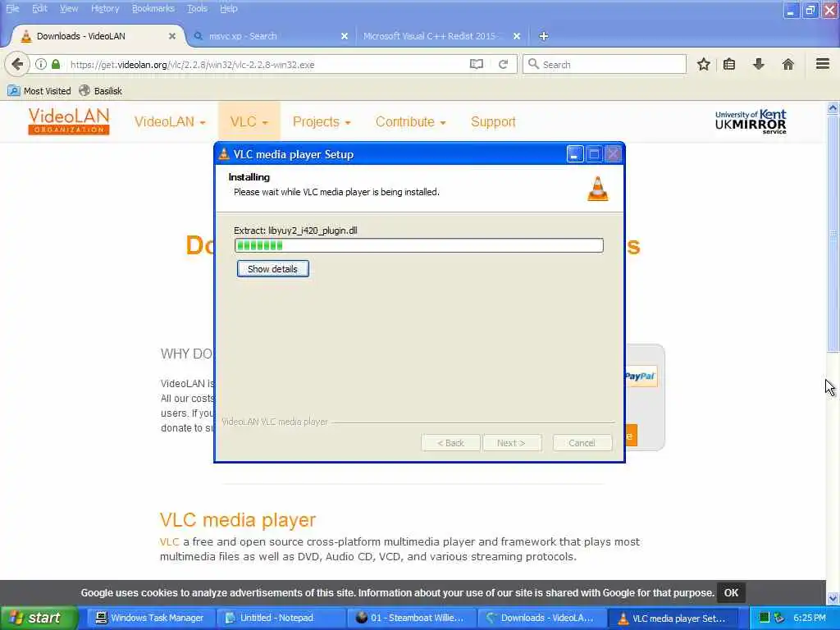Show bookmarks list icon
Screen dimensions: 840x630
tap(729, 64)
